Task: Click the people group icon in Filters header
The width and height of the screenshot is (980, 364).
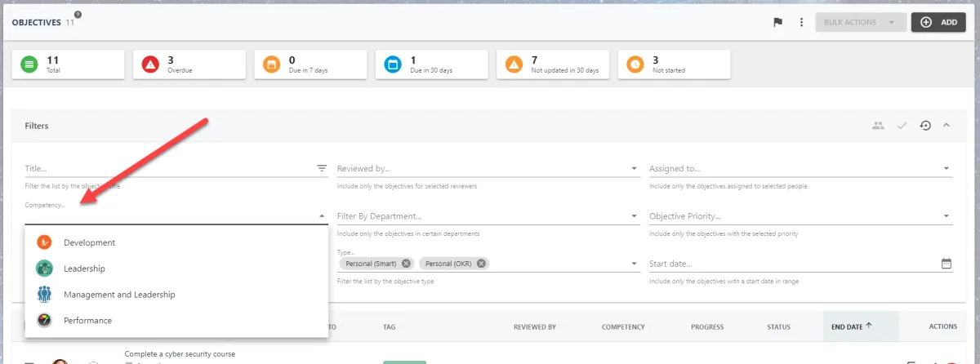Action: [878, 126]
